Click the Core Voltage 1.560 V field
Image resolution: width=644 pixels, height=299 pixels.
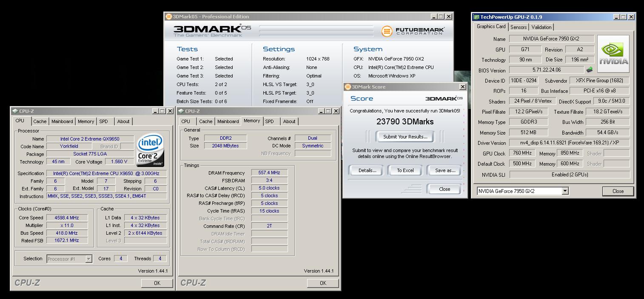pos(119,162)
